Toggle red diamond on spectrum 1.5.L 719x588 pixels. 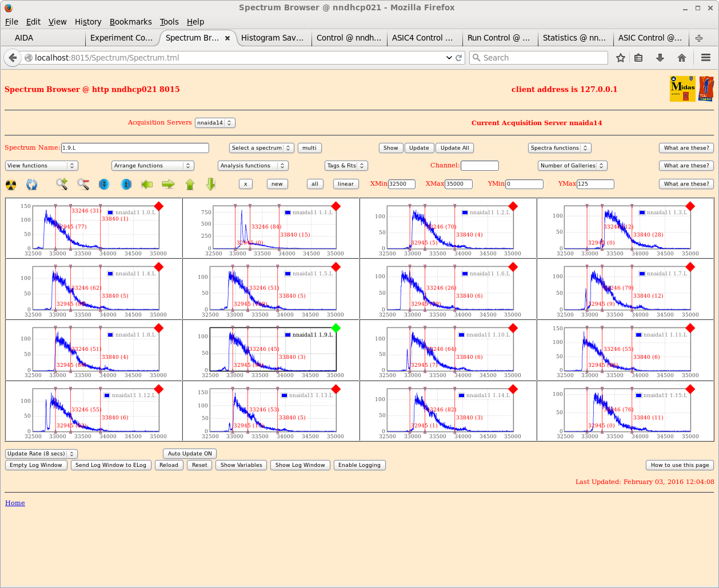click(336, 267)
